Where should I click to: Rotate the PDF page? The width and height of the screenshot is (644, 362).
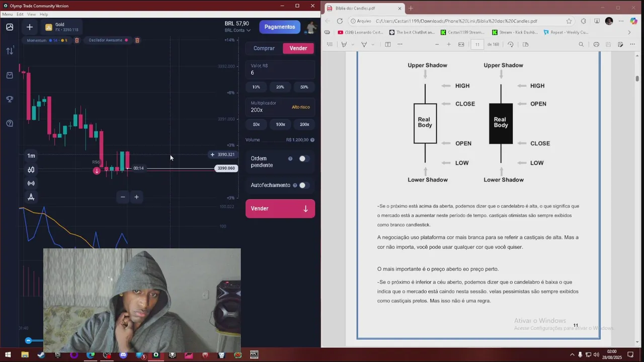pos(511,44)
